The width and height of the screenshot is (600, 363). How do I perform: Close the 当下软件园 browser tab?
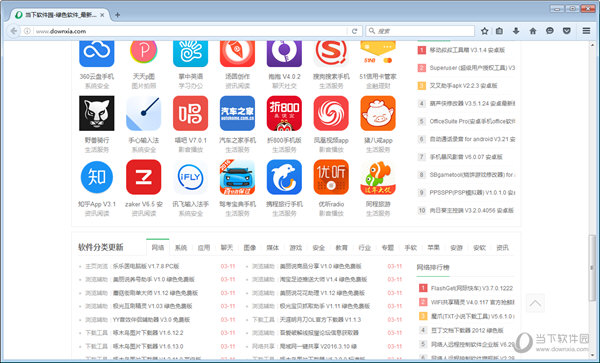click(102, 15)
